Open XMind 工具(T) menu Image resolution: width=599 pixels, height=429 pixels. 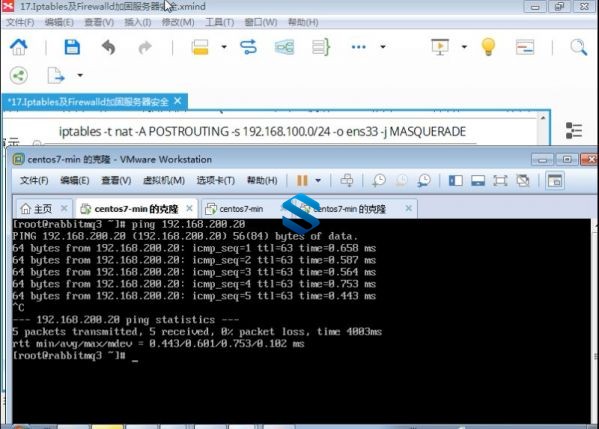coord(219,22)
